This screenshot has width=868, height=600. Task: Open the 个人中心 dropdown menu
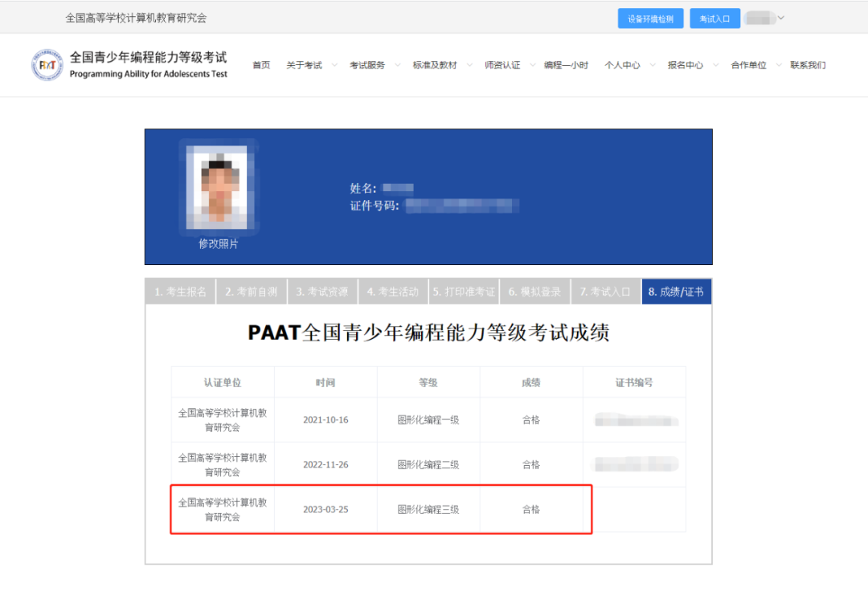point(624,65)
